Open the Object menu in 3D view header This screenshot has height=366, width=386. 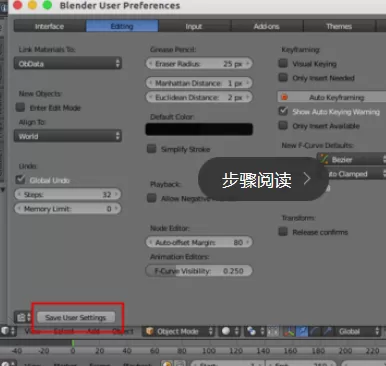pyautogui.click(x=123, y=331)
